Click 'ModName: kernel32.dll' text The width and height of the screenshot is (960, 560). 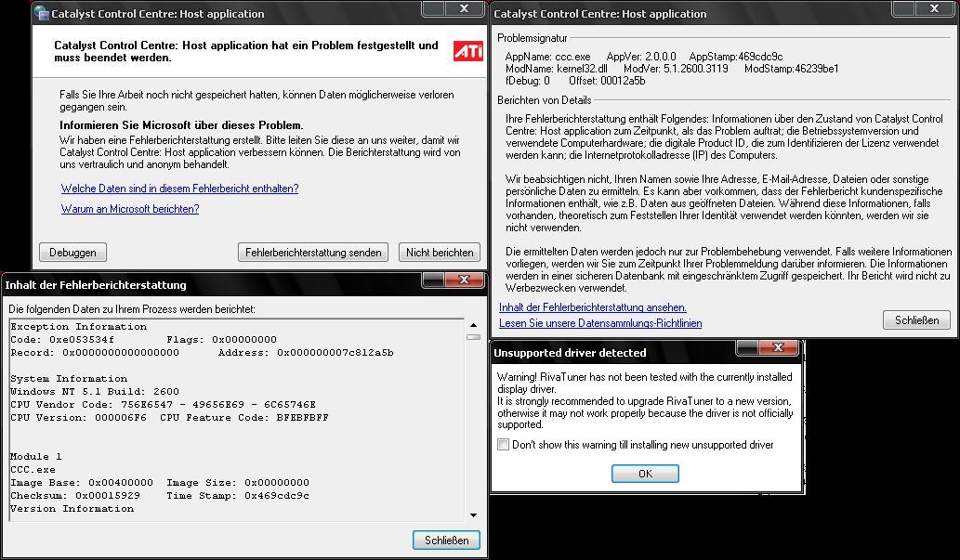tap(557, 69)
